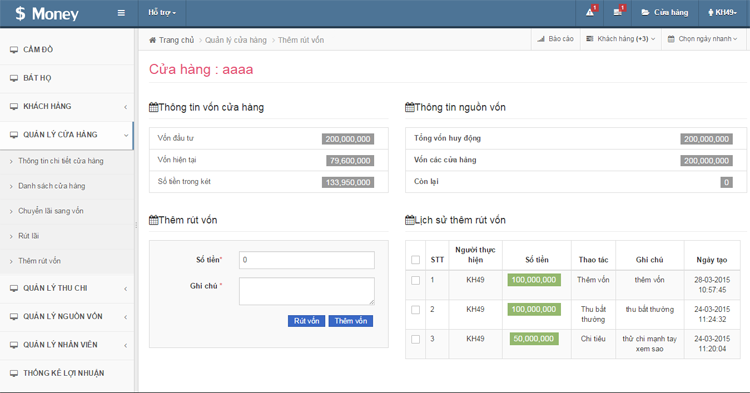Image resolution: width=750 pixels, height=393 pixels.
Task: Click the 133,950,000 Số tiền trong két value
Action: [348, 182]
